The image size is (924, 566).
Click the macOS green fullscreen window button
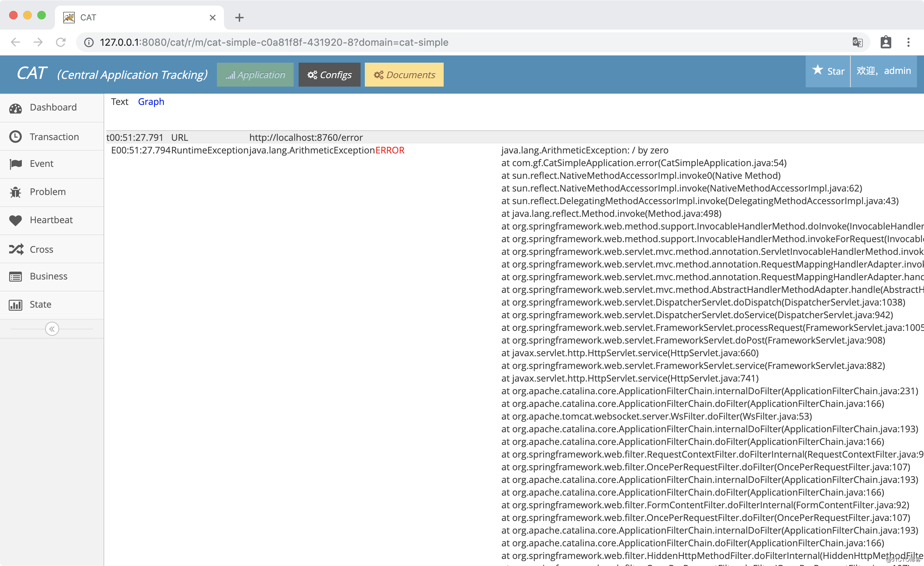(42, 15)
